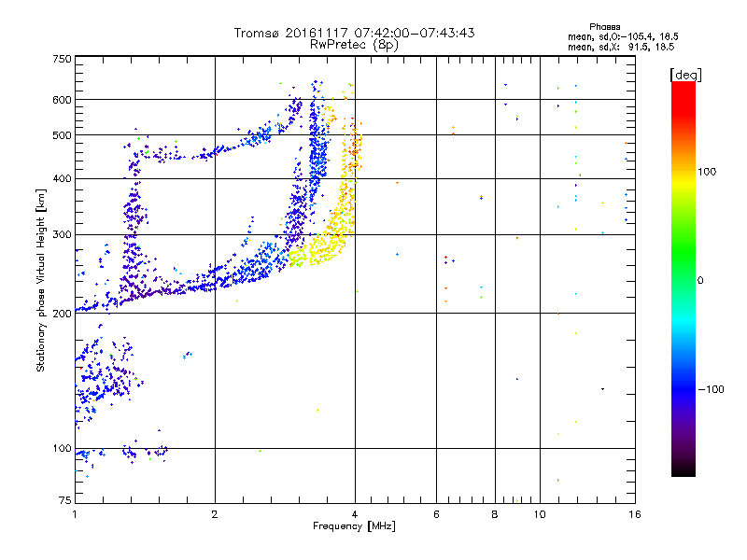Click the y-axis label '200'

pyautogui.click(x=62, y=314)
